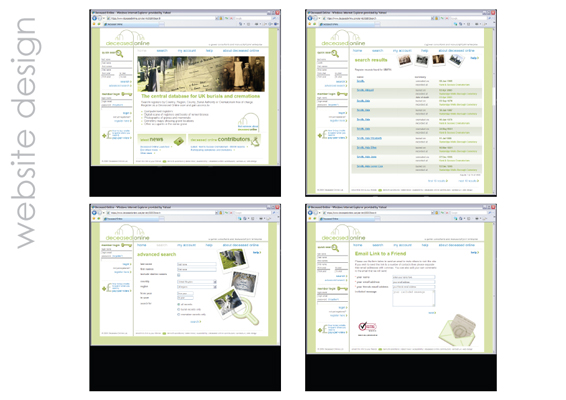The image size is (566, 400).
Task: Click the 'first 10 results' link
Action: click(437, 181)
